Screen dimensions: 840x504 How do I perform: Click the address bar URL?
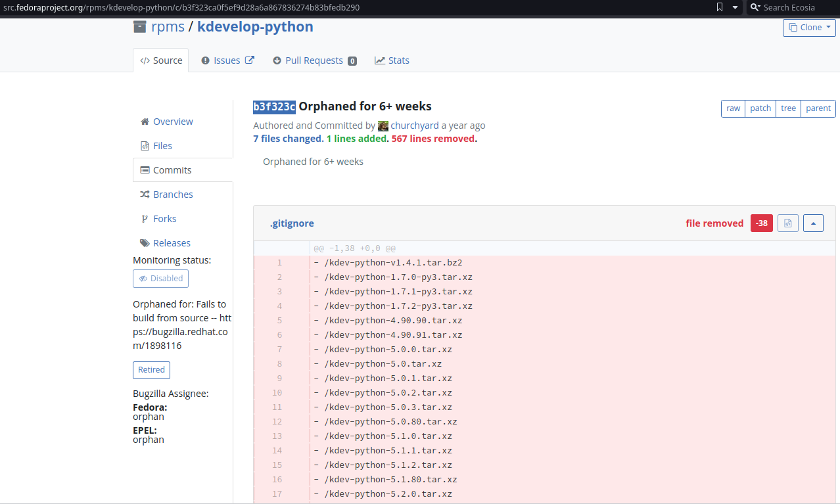(x=181, y=7)
